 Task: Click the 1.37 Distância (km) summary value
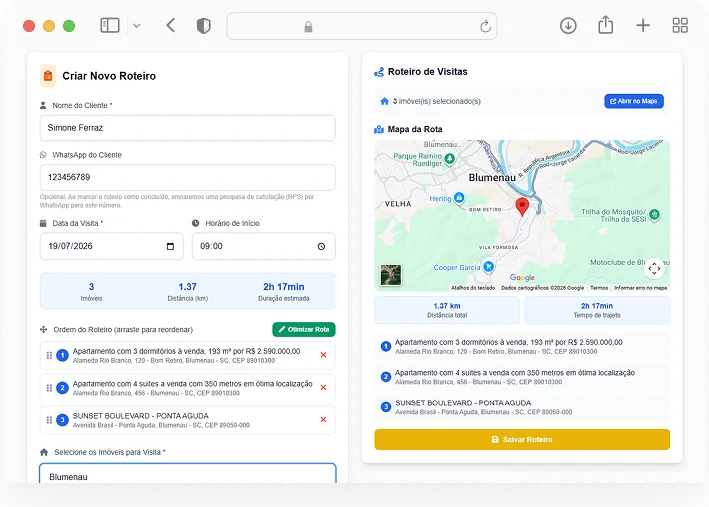[187, 287]
